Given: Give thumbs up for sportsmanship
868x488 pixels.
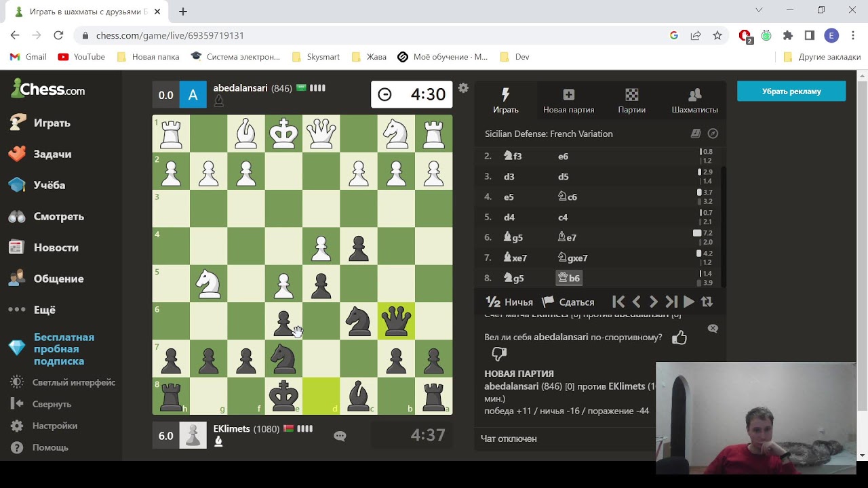Looking at the screenshot, I should 679,338.
